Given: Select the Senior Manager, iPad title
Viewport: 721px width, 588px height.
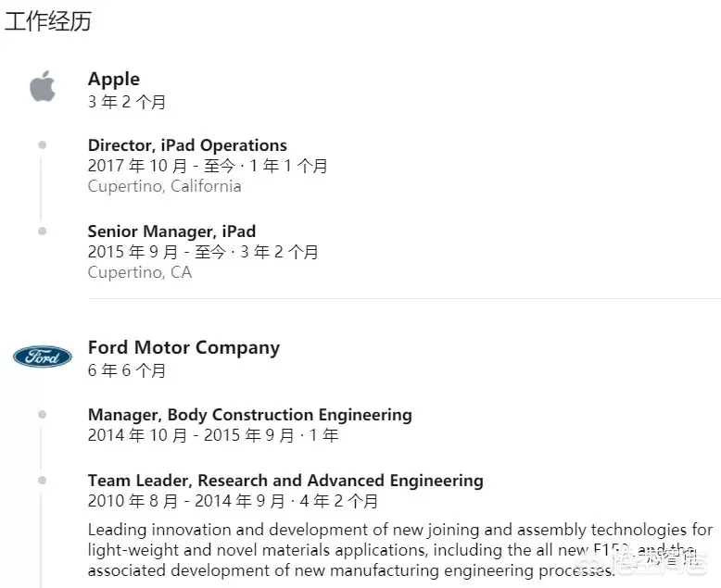Looking at the screenshot, I should pyautogui.click(x=171, y=231).
